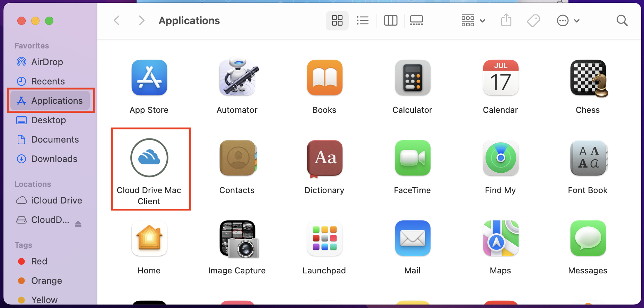This screenshot has width=644, height=308.
Task: Open Downloads in the sidebar
Action: (50, 159)
